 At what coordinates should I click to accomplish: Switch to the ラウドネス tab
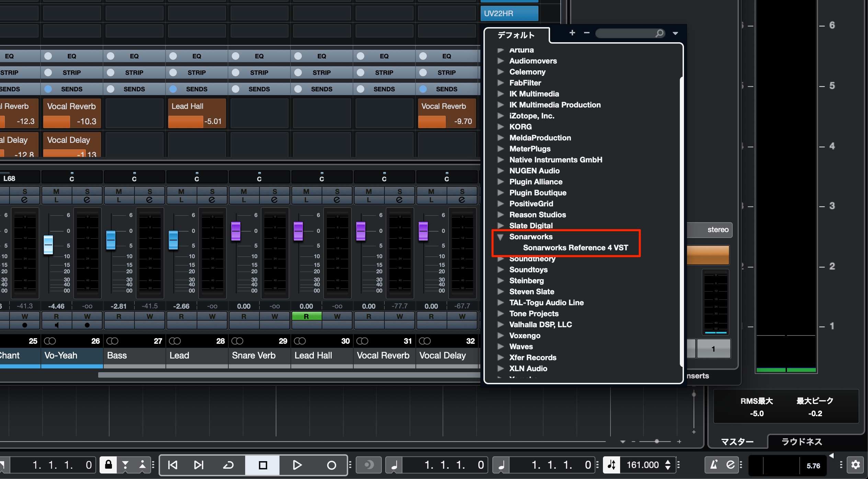(x=802, y=441)
